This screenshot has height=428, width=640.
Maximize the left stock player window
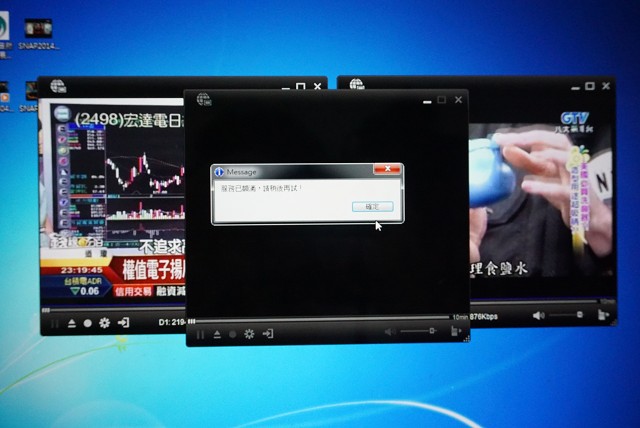tap(301, 86)
